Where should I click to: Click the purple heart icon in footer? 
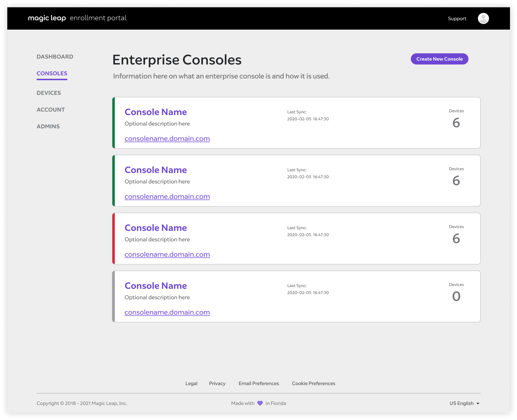pyautogui.click(x=260, y=403)
